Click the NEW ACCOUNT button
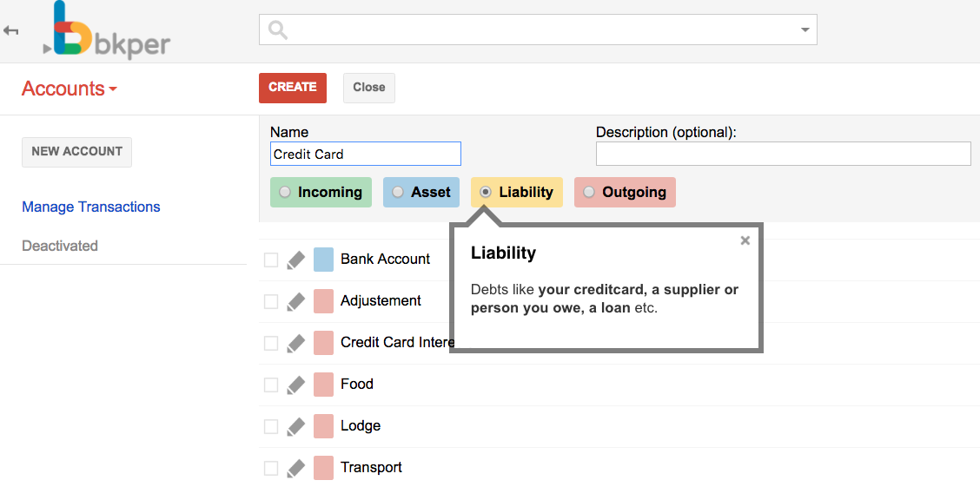 pos(76,152)
